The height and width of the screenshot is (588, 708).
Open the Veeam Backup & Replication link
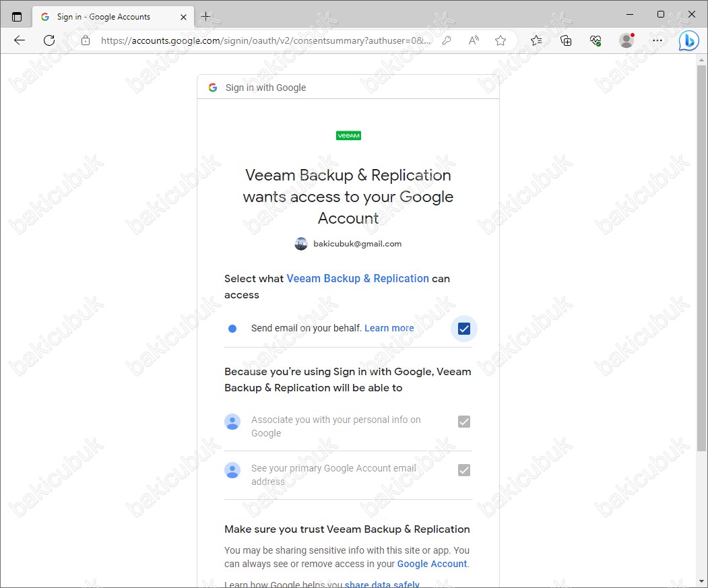358,279
